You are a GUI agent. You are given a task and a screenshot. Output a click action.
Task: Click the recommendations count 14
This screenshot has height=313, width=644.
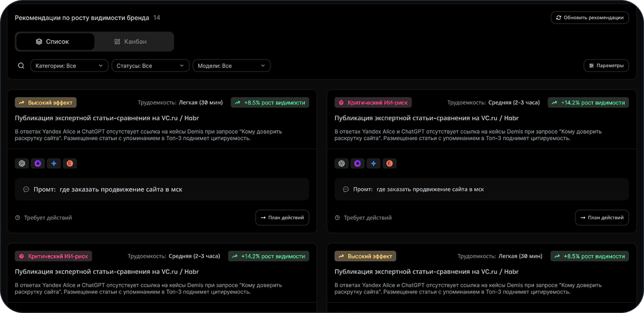[157, 18]
